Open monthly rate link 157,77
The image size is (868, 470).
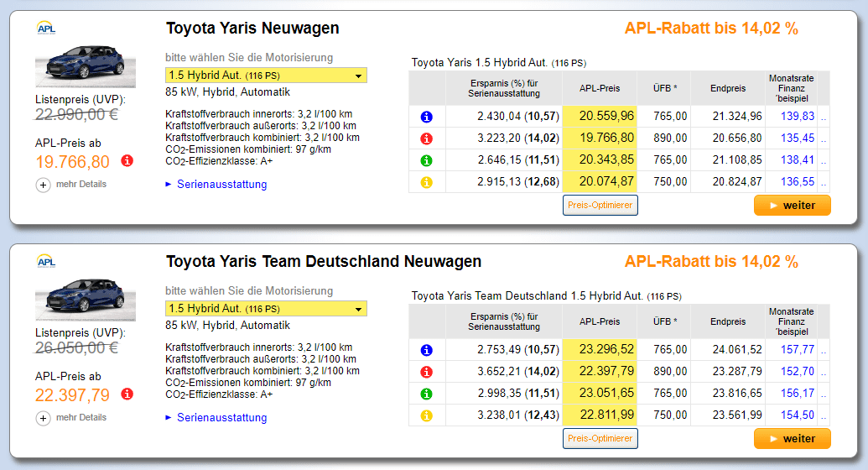coord(798,349)
